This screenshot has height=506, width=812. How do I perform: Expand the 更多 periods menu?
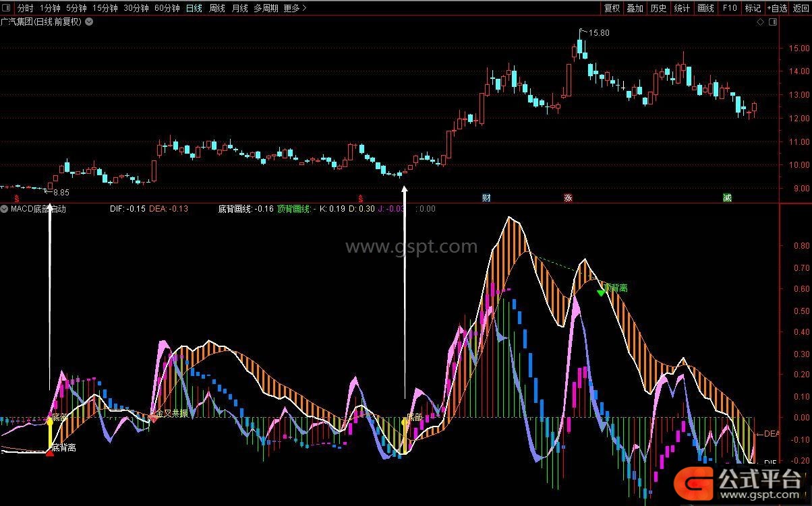(295, 8)
